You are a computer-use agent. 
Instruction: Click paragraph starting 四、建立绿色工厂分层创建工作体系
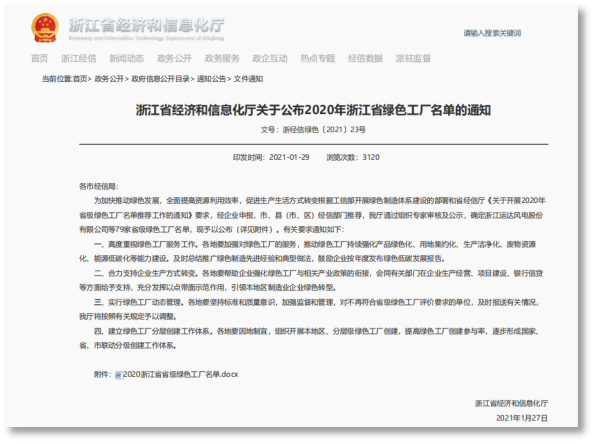pos(309,338)
